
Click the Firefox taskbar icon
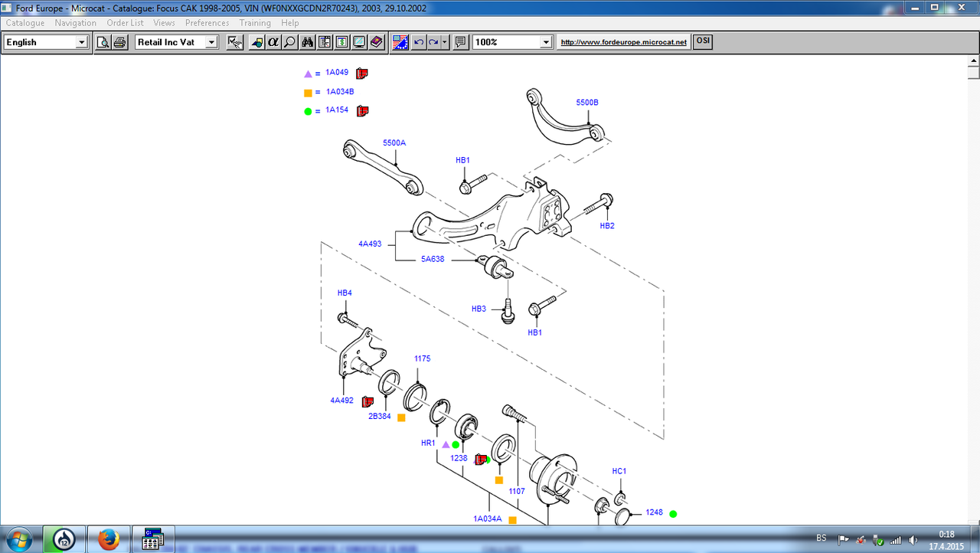[109, 539]
